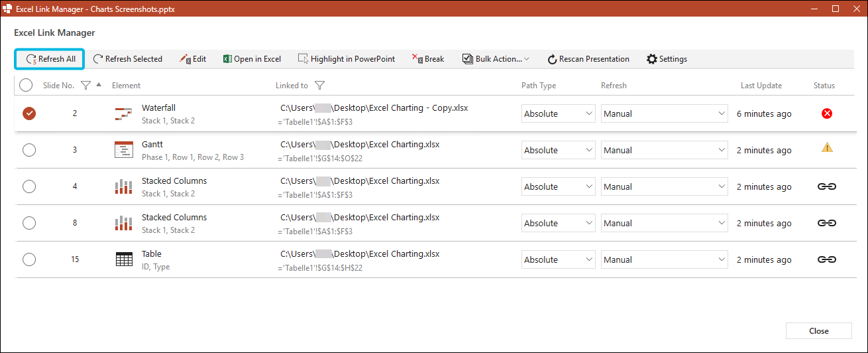The width and height of the screenshot is (868, 353).
Task: Open the Bulk Action dropdown menu
Action: 496,59
